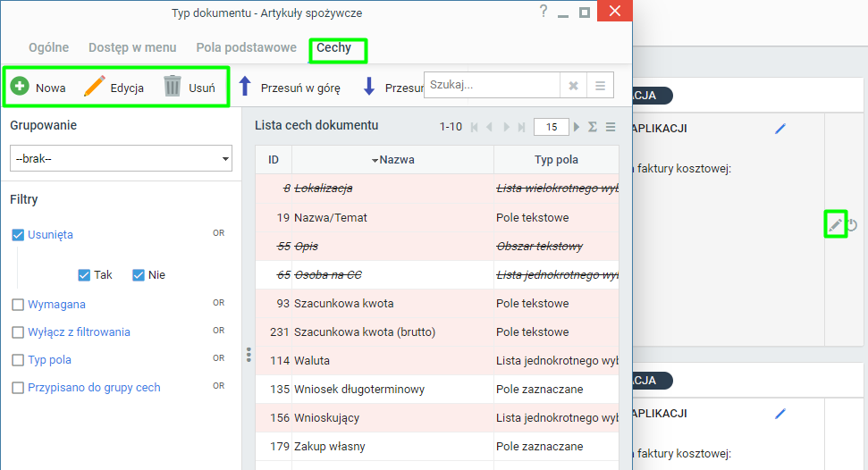Toggle OR operator for Przypisano do grupy cech
The image size is (868, 470).
(x=219, y=386)
